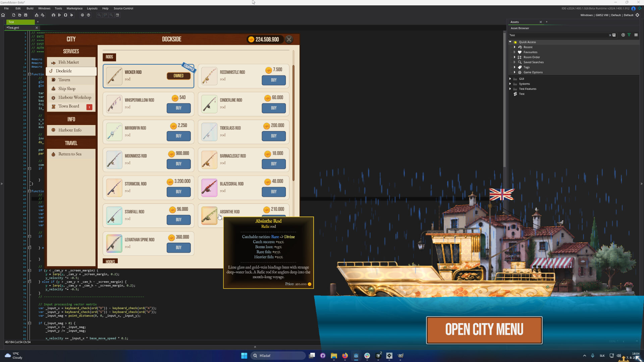This screenshot has width=644, height=362.
Task: Expand the Recent tree node
Action: coord(515,47)
